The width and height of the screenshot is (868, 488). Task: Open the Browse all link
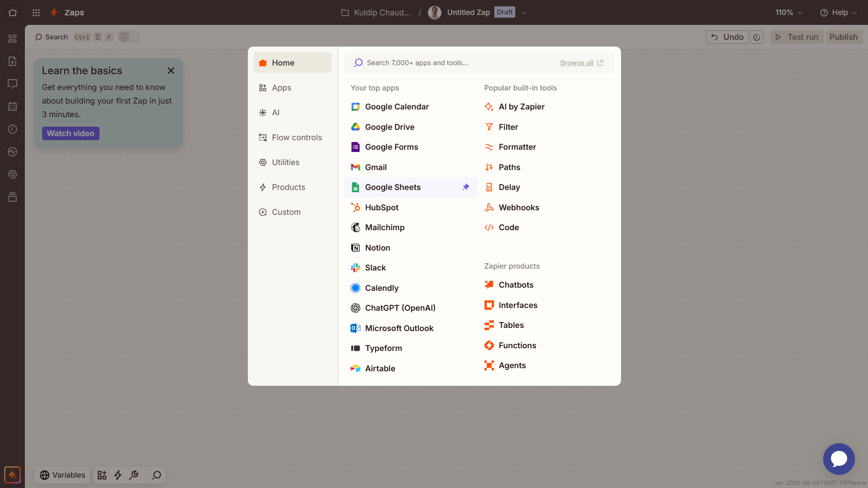point(582,63)
